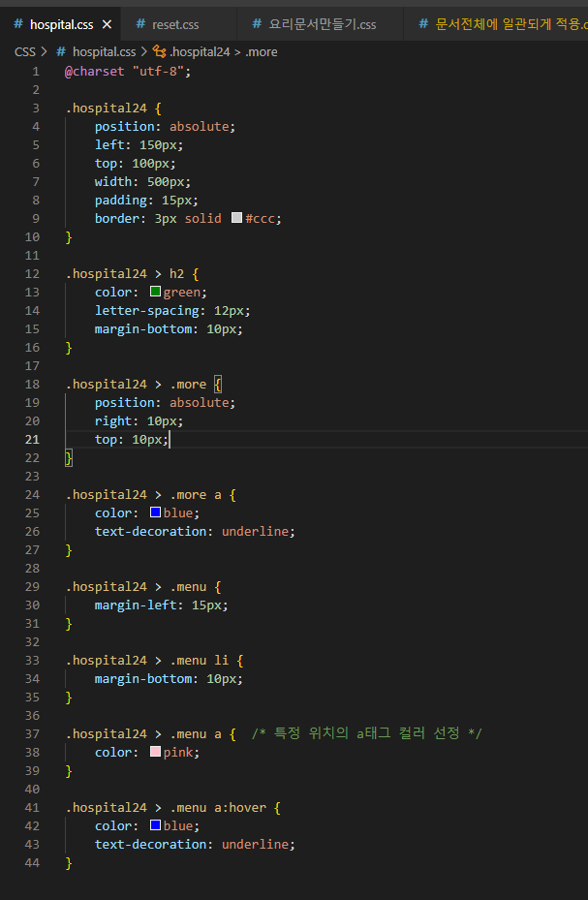Open the blue color swatch on line 25
Screen dimensions: 588x900
[x=155, y=512]
